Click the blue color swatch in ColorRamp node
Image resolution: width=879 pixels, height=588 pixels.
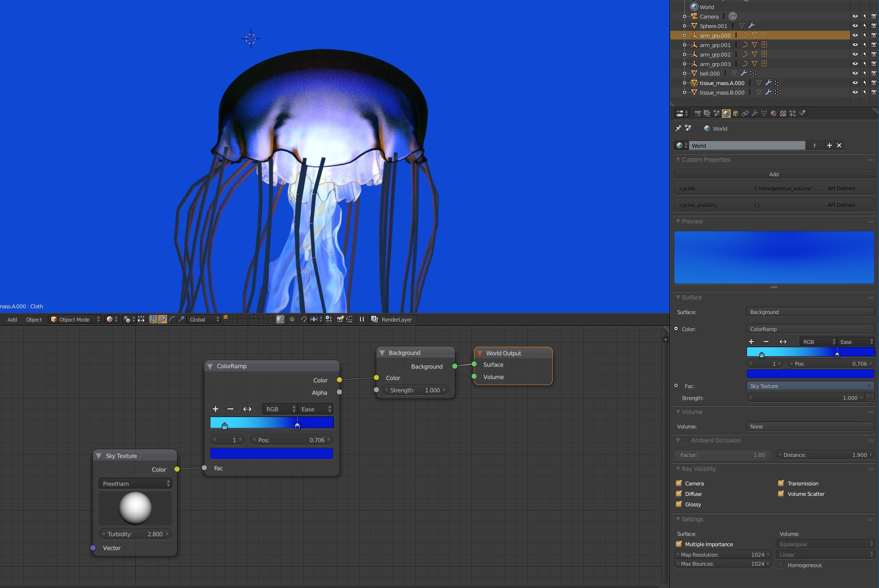[x=271, y=454]
